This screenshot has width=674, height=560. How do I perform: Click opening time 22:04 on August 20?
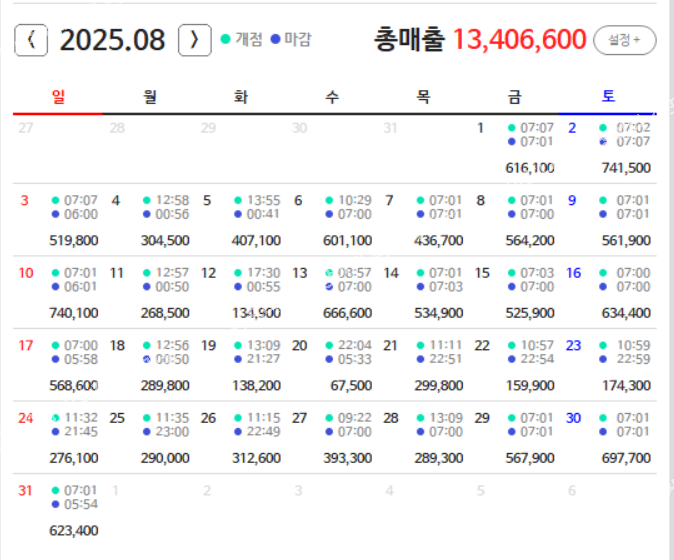point(355,345)
